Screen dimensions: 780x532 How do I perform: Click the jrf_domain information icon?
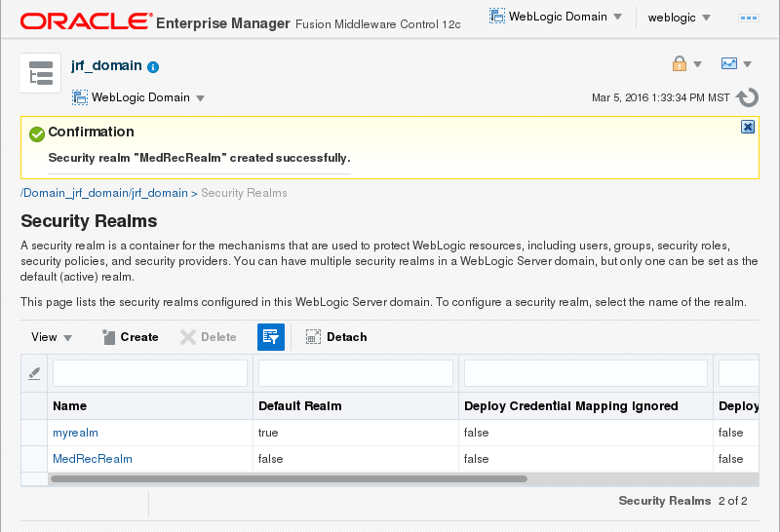pos(153,67)
